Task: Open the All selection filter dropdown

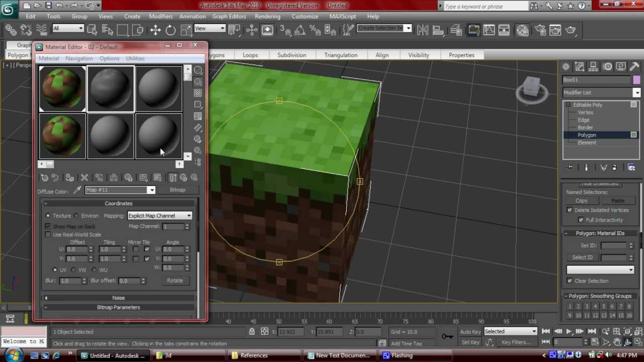Action: point(68,28)
